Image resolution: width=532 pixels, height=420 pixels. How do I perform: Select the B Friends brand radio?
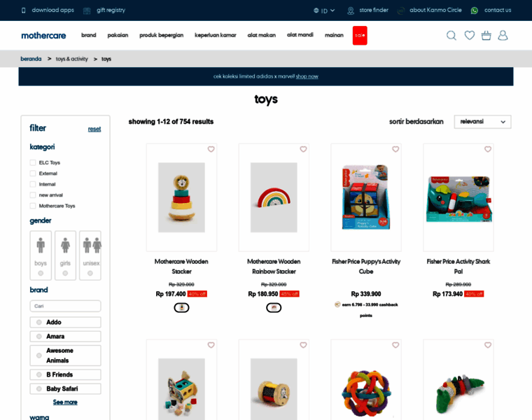pos(39,375)
